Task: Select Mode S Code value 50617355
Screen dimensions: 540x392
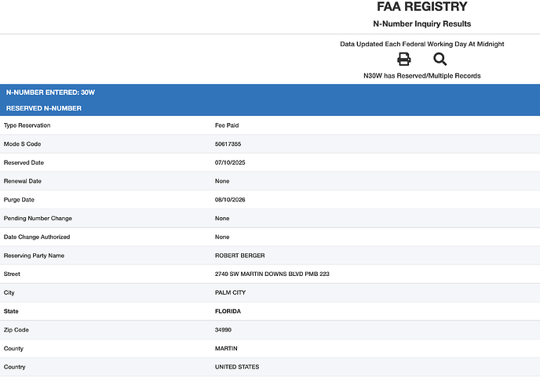Action: [228, 144]
